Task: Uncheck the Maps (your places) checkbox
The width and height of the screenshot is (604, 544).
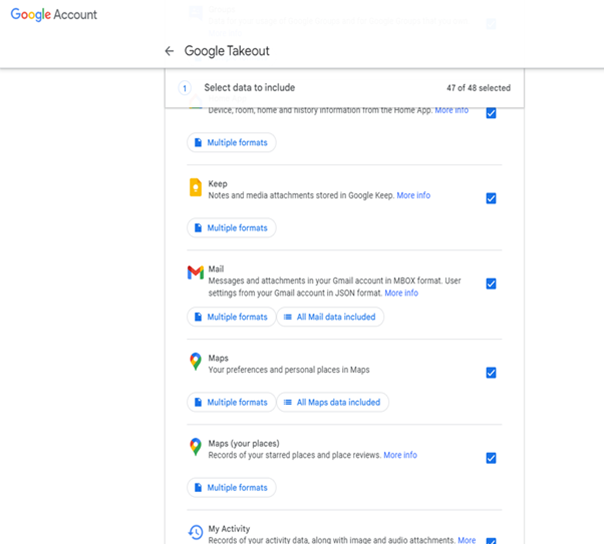Action: (491, 458)
